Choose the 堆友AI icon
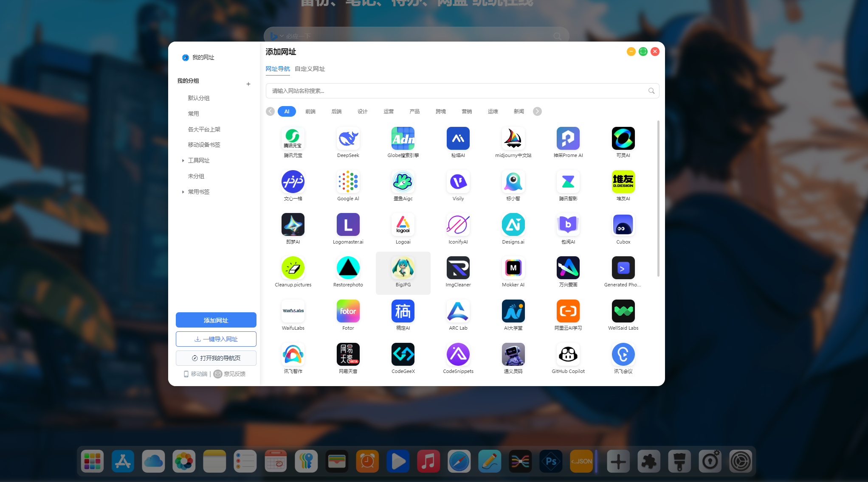Screen dimensions: 868x482 (x=623, y=182)
